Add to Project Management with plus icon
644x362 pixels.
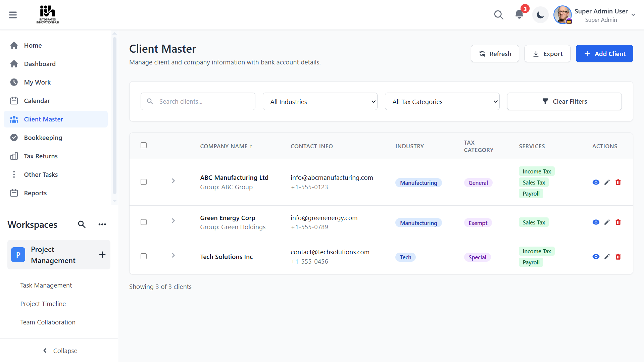102,255
